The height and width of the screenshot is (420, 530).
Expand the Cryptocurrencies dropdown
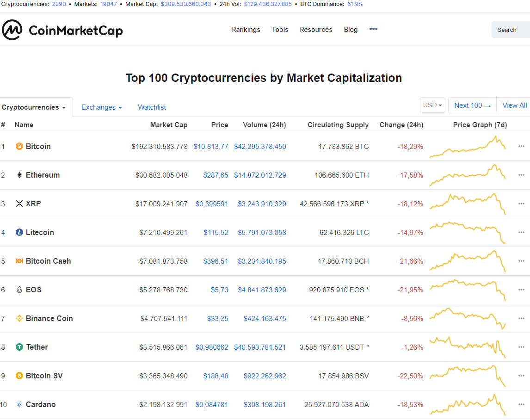click(33, 107)
